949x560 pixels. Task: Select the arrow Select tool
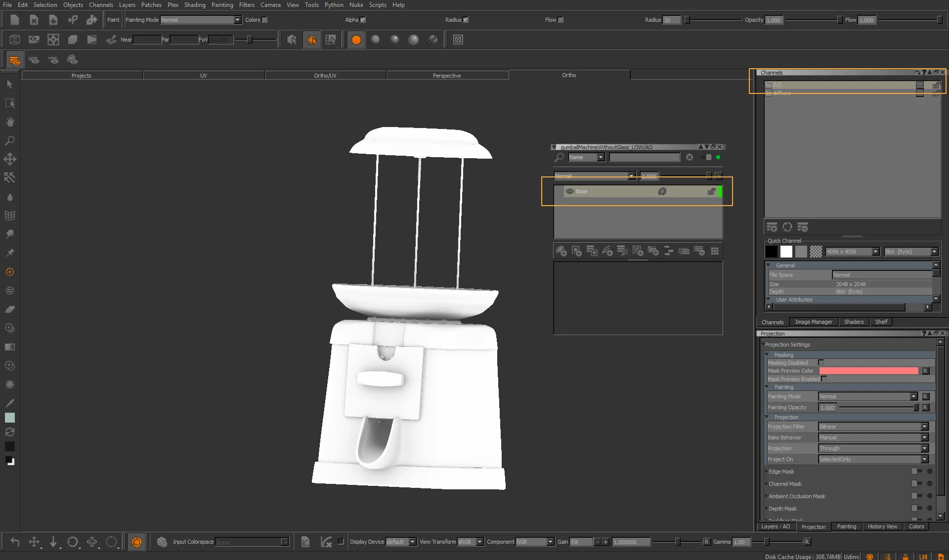click(9, 85)
